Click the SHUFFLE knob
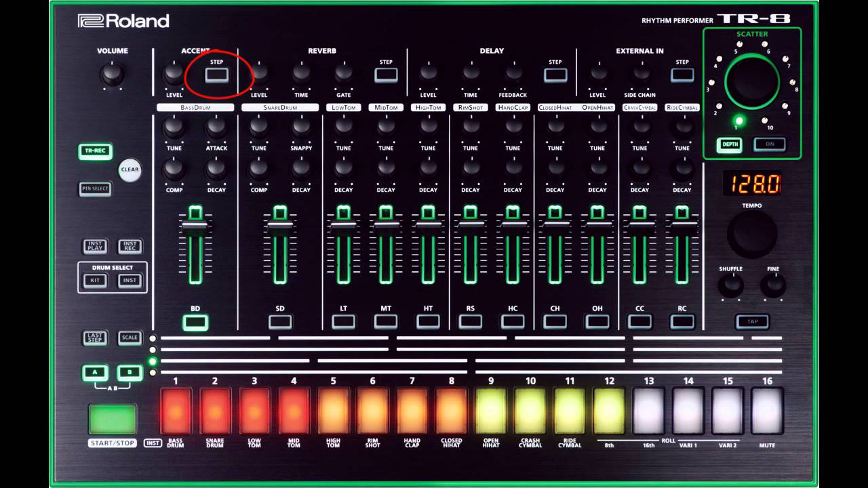The height and width of the screenshot is (488, 868). [730, 285]
